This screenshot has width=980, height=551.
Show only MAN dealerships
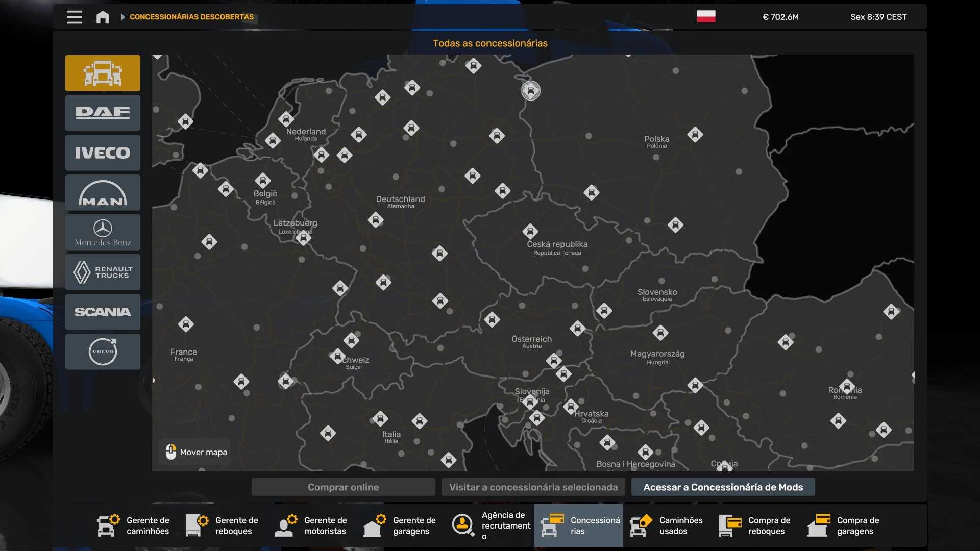(103, 193)
